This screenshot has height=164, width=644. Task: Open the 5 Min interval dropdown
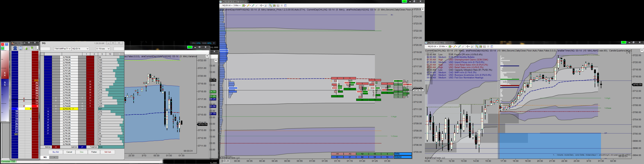click(237, 5)
